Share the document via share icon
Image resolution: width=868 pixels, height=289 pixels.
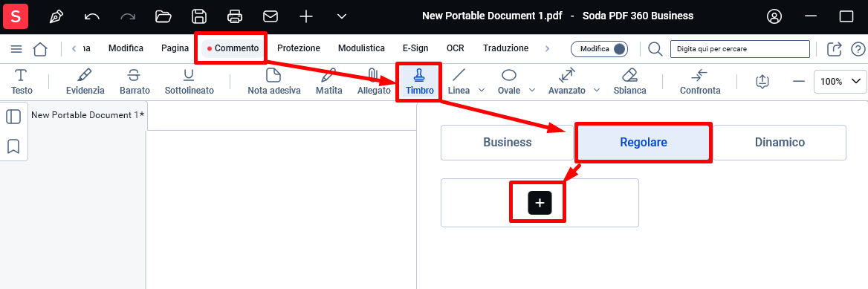835,49
